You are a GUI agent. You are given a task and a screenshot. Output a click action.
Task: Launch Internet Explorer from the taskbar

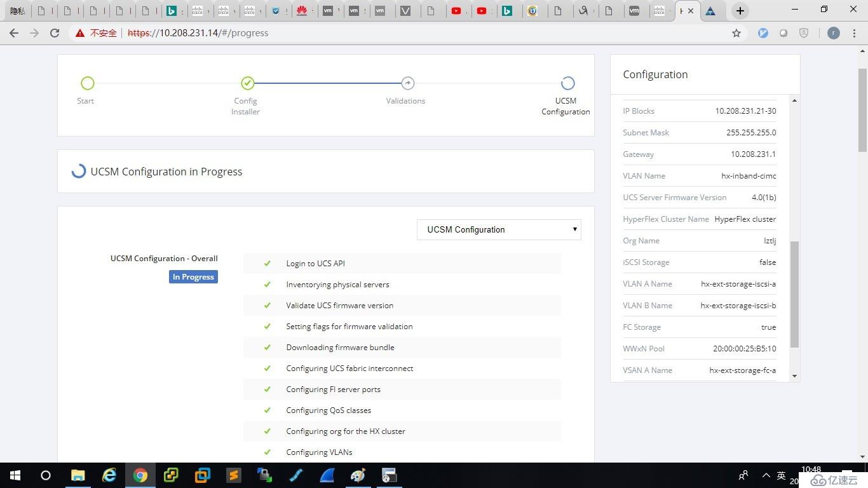tap(109, 475)
